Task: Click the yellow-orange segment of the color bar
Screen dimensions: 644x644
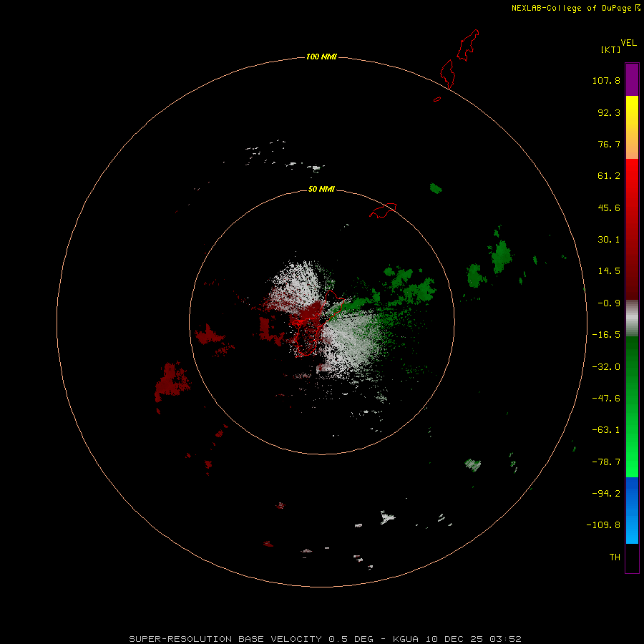Action: point(632,127)
